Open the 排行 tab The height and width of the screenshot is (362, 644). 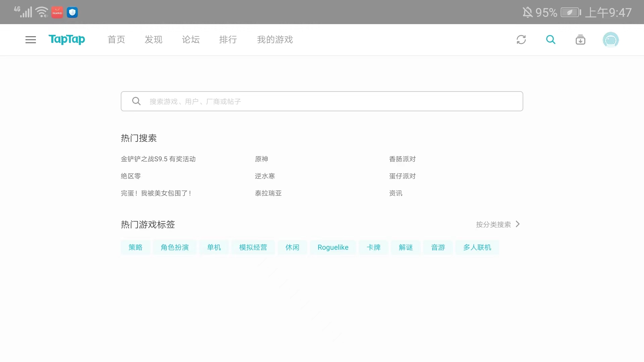point(228,40)
